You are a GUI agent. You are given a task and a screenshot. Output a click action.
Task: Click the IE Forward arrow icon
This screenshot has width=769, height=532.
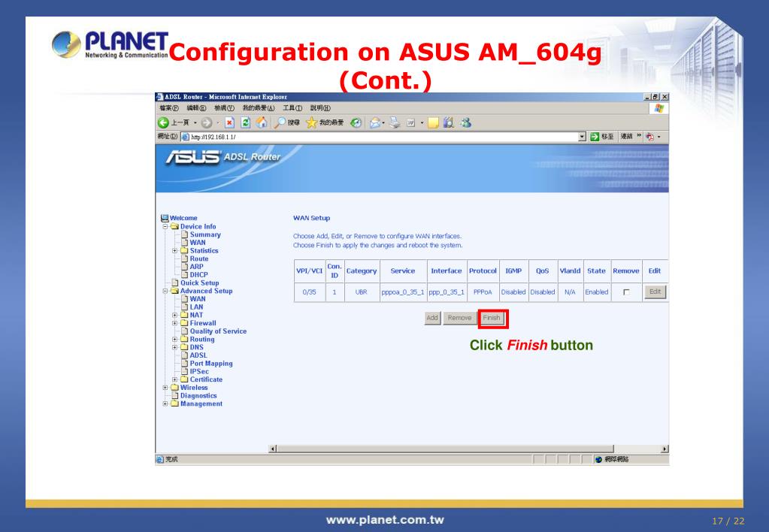point(207,122)
